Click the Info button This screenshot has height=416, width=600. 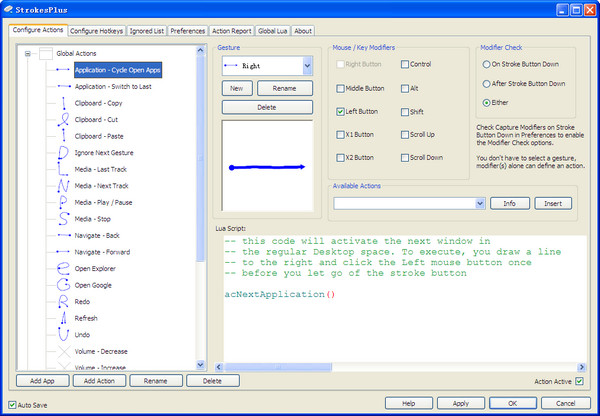click(510, 204)
